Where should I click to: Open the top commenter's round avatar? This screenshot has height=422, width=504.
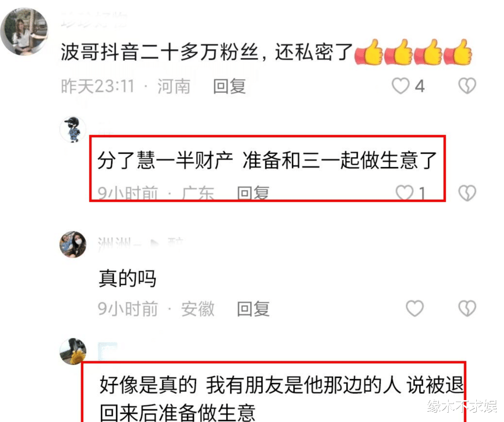24,32
